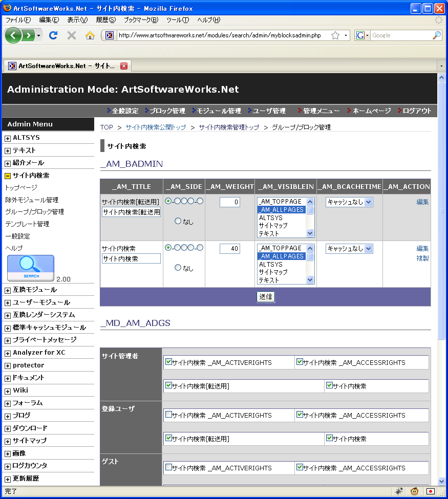448x499 pixels.
Task: Click the Firefox Reload page icon
Action: [x=53, y=35]
